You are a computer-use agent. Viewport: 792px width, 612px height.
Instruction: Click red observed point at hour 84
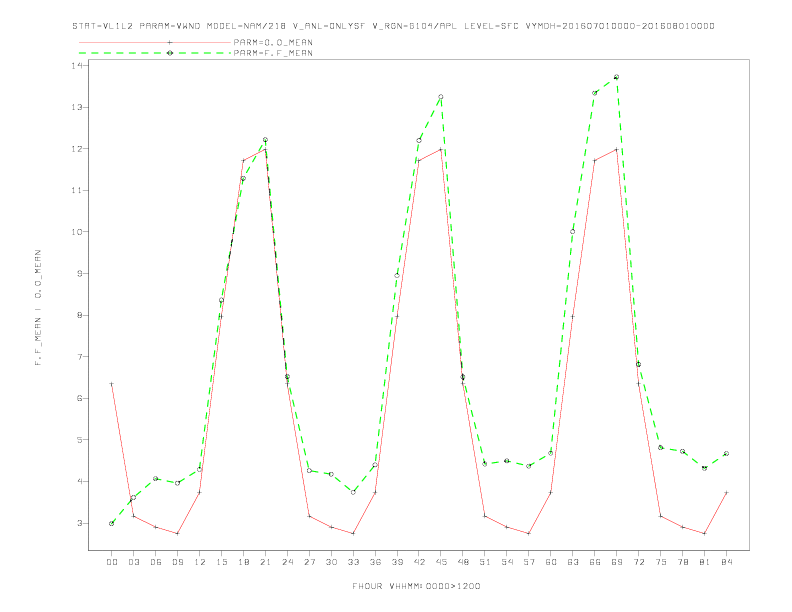click(726, 492)
